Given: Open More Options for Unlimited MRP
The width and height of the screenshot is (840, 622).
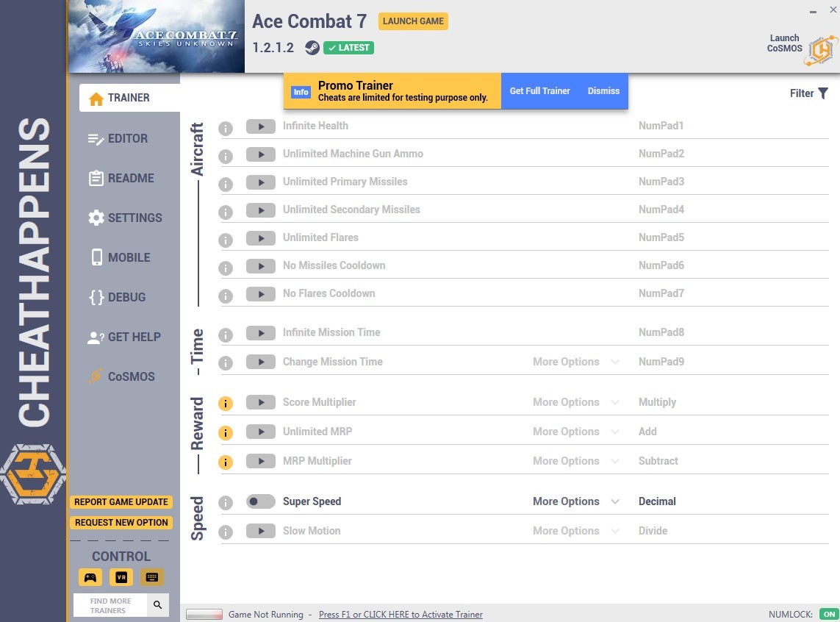Looking at the screenshot, I should pos(576,432).
